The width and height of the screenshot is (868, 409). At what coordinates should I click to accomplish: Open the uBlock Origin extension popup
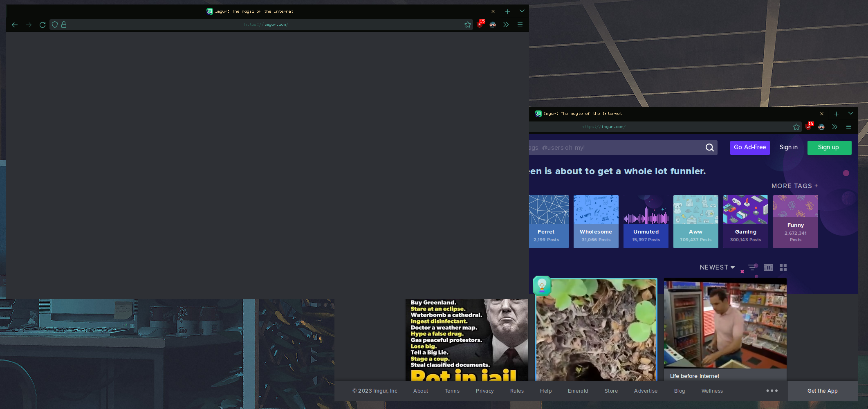(479, 25)
